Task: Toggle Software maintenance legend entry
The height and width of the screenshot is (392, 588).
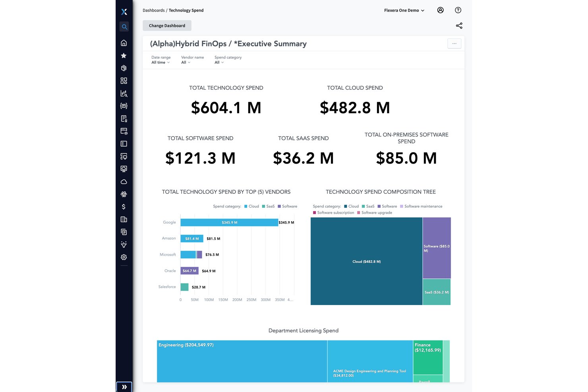Action: 421,207
